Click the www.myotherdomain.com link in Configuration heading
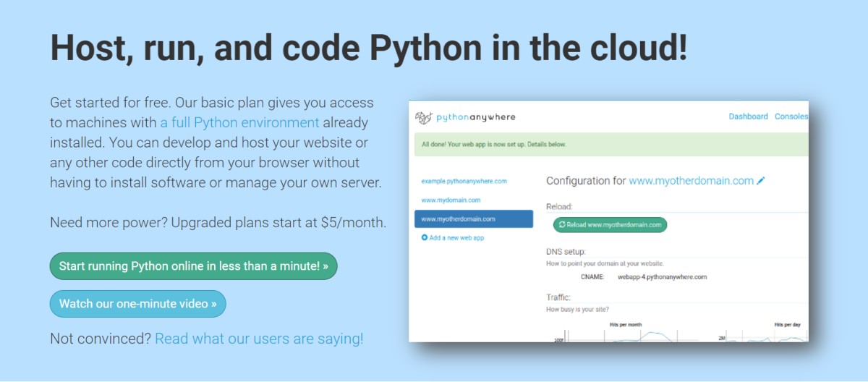This screenshot has width=868, height=382. (x=691, y=181)
